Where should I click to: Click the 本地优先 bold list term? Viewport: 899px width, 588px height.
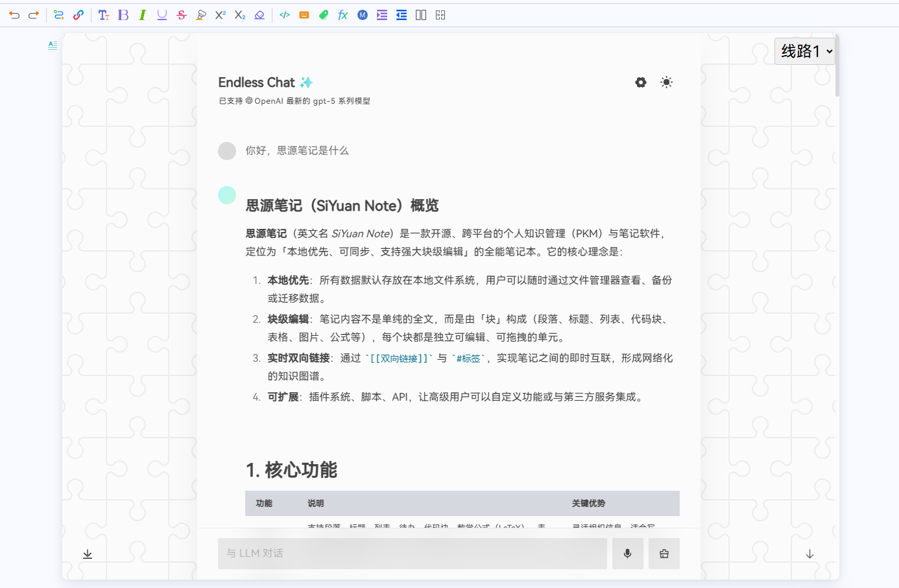289,280
